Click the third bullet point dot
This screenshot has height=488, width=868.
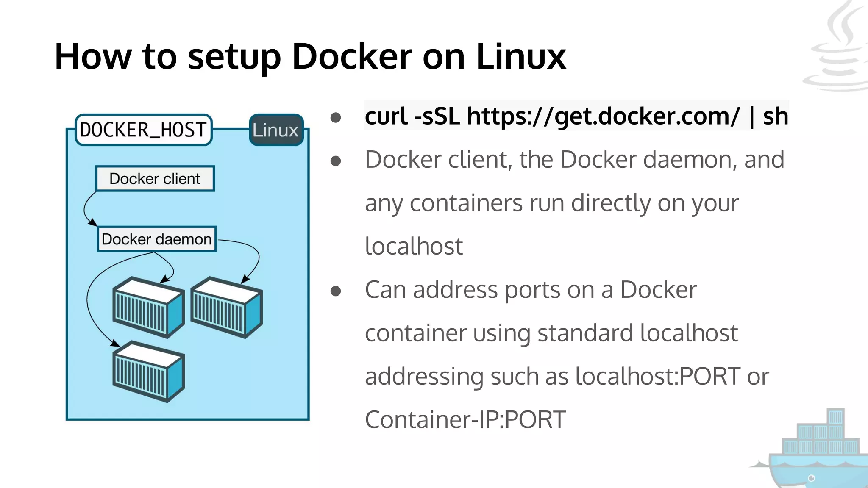[336, 291]
